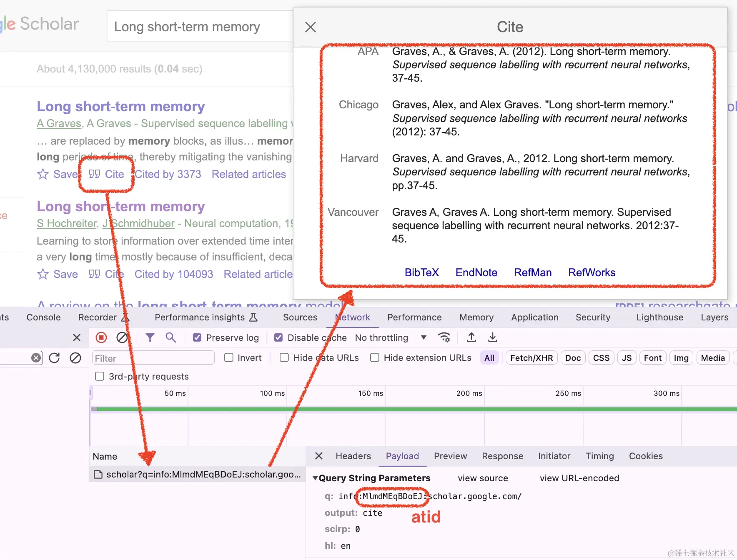Click 'Cited by 3373' link

168,174
